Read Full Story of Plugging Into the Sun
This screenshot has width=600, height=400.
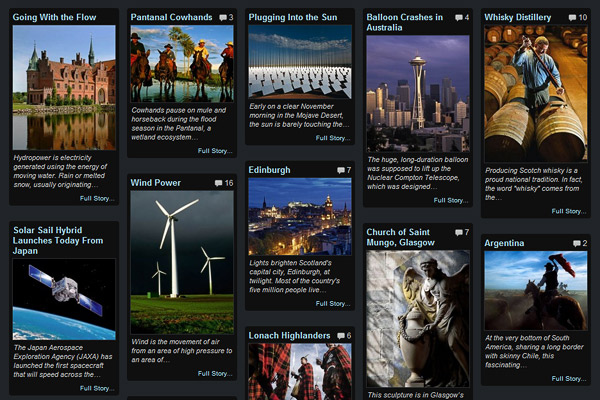coord(333,138)
